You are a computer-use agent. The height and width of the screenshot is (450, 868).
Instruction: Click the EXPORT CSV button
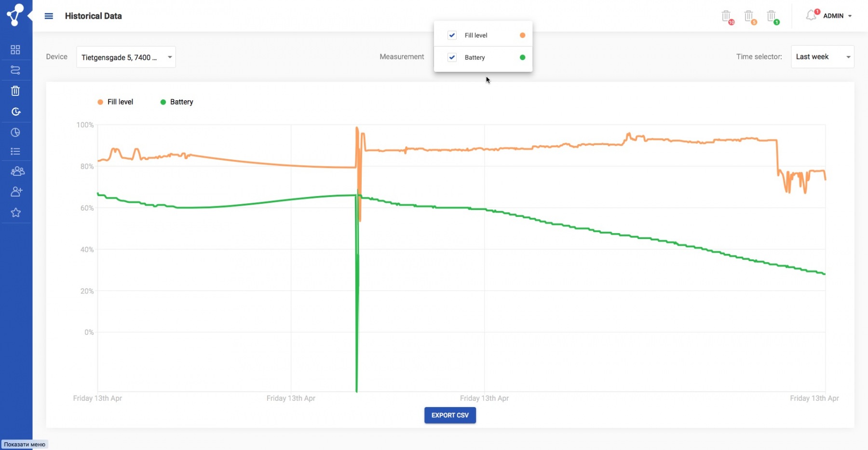pyautogui.click(x=450, y=415)
